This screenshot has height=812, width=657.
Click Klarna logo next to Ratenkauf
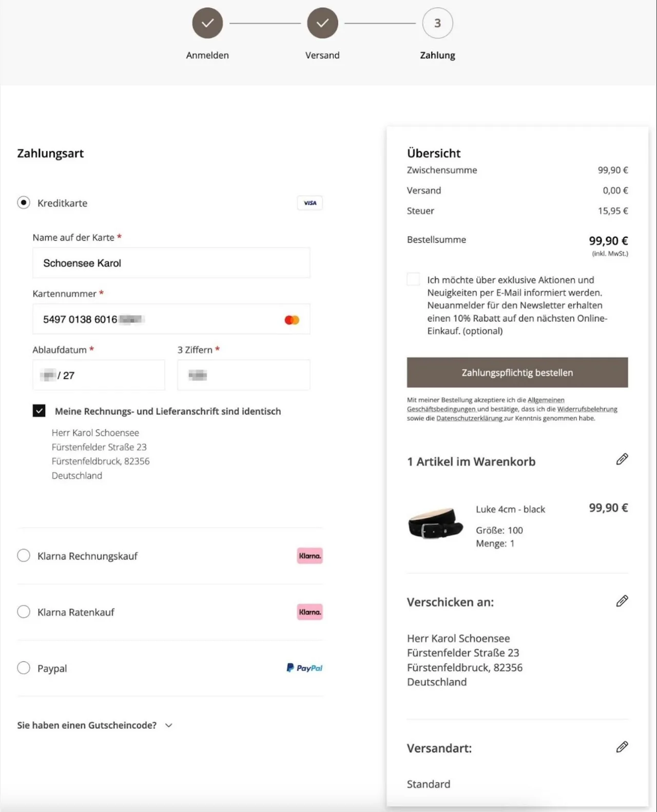(x=310, y=612)
